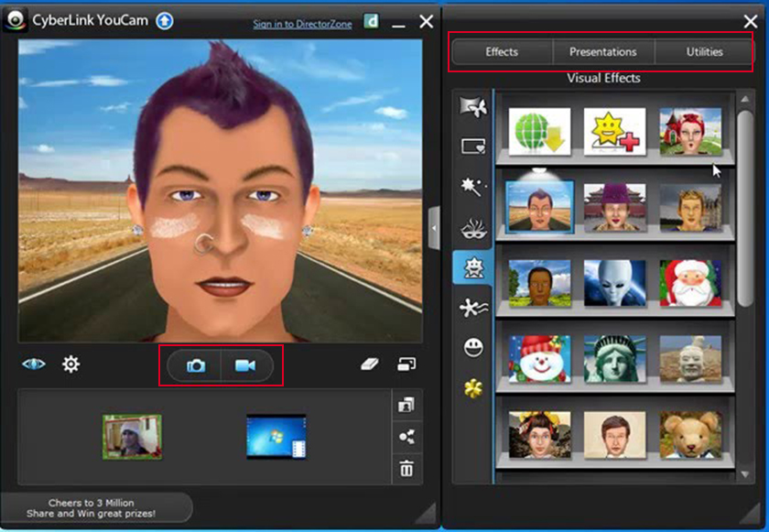Viewport: 769px width, 532px height.
Task: Toggle the face-tracking eye icon
Action: [33, 365]
